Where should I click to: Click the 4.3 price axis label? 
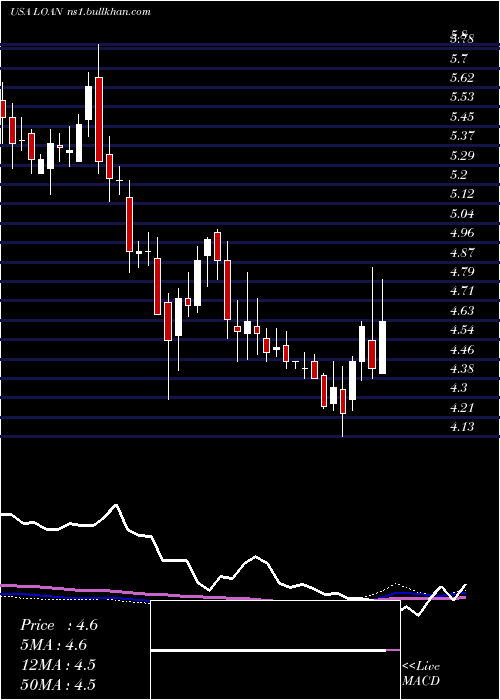tap(459, 388)
